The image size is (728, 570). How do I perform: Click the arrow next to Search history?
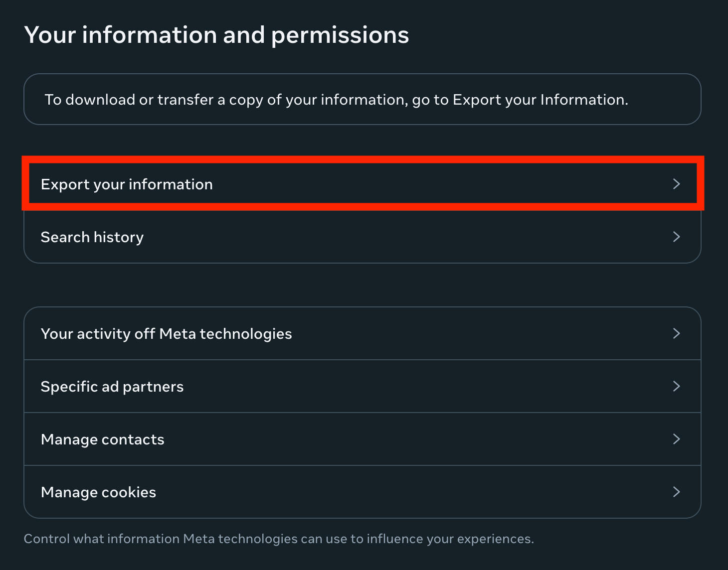pyautogui.click(x=676, y=237)
